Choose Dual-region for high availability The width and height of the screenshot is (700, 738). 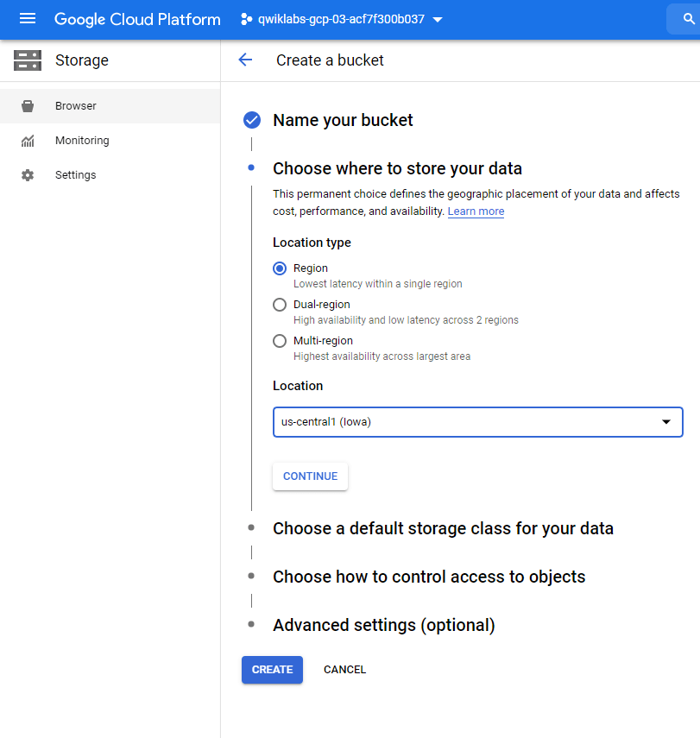click(280, 304)
